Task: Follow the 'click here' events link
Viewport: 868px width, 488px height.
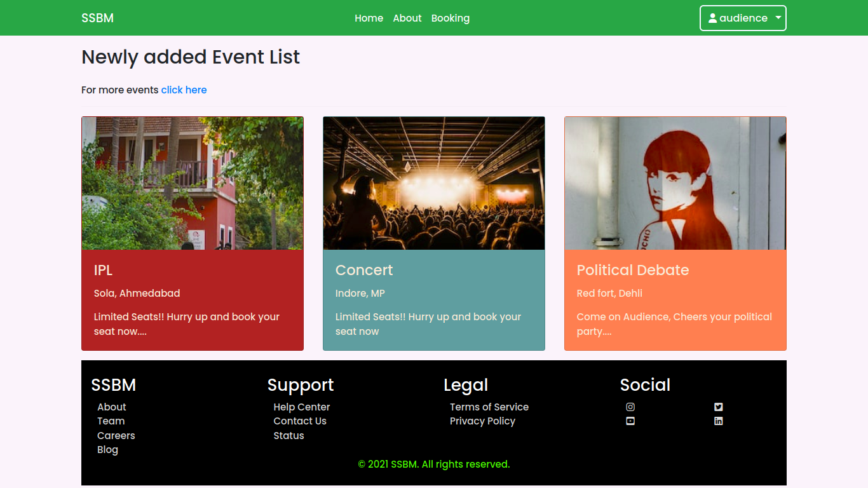Action: click(184, 90)
